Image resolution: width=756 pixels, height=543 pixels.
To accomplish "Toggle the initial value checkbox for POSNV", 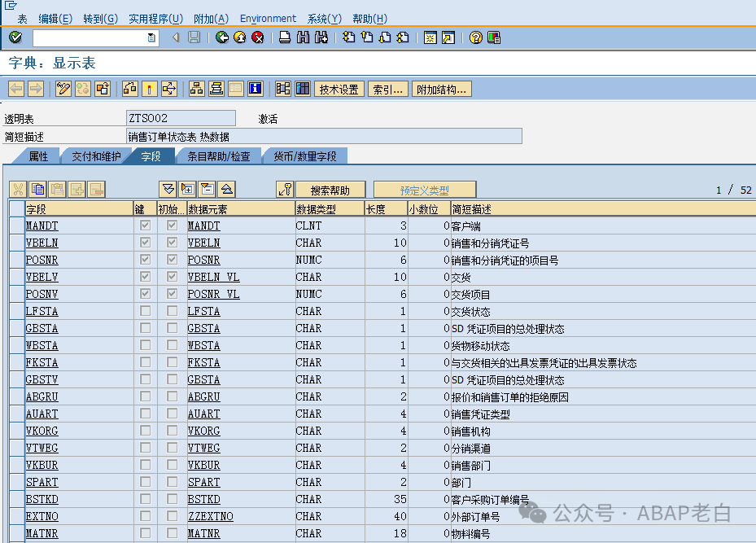I will (x=173, y=294).
